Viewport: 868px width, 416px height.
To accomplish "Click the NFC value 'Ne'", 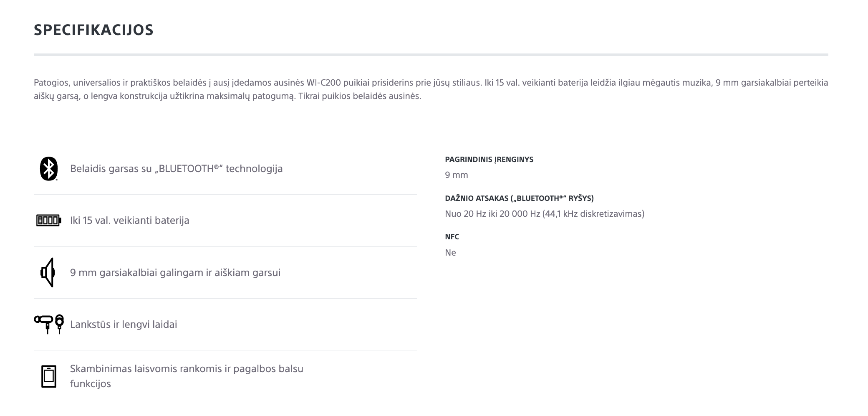I will point(450,253).
